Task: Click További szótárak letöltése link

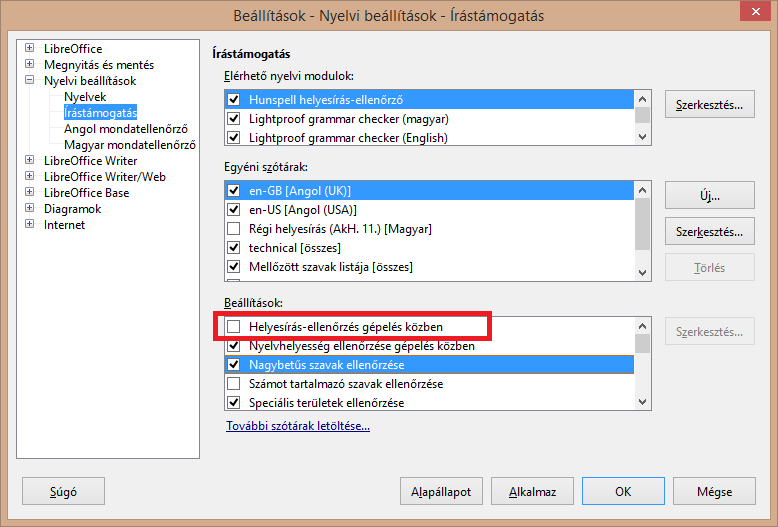Action: click(x=298, y=426)
